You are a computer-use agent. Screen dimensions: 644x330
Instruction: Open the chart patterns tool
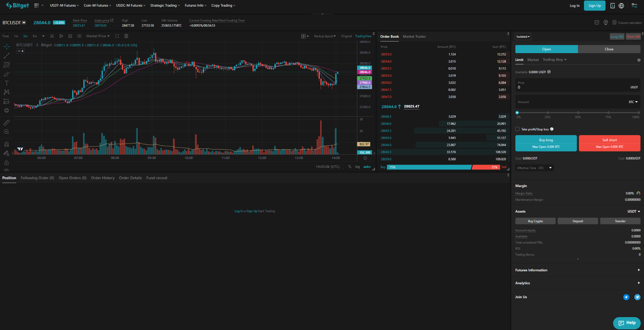click(x=7, y=92)
